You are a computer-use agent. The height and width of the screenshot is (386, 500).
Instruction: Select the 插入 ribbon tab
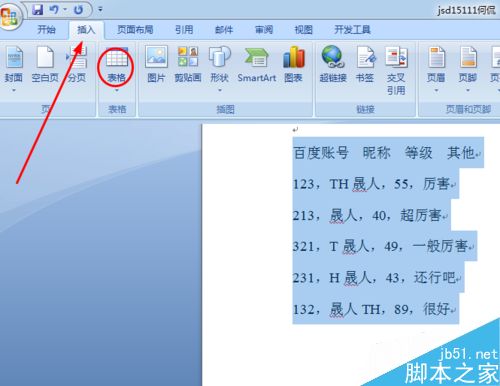pyautogui.click(x=86, y=30)
